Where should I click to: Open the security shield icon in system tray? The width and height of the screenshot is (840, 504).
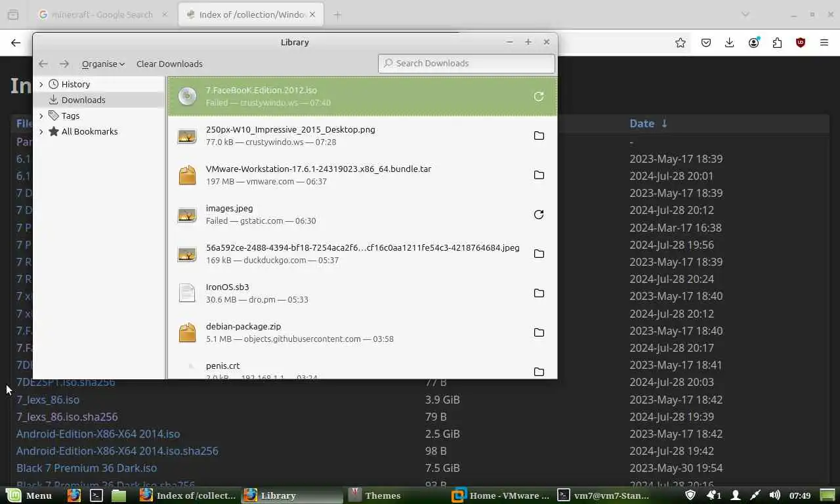point(690,495)
